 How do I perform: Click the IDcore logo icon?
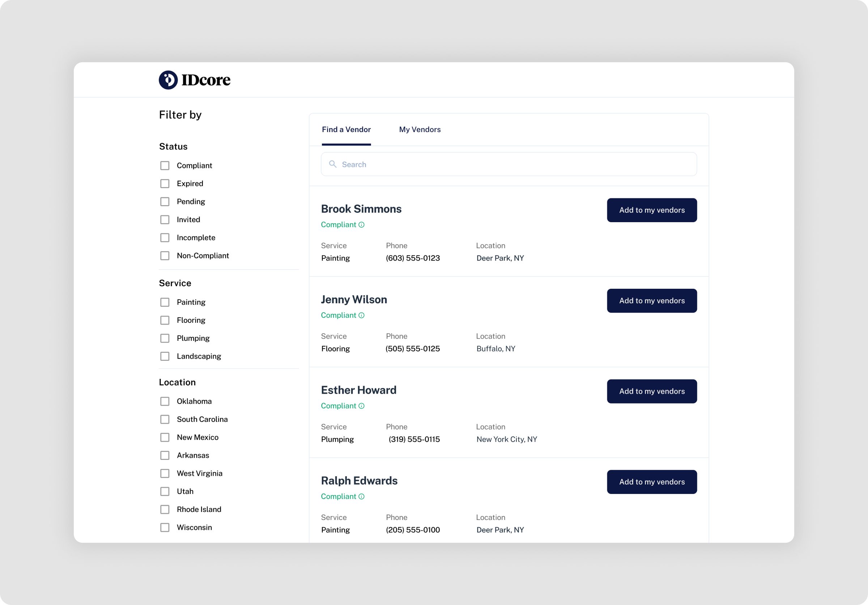click(x=168, y=80)
